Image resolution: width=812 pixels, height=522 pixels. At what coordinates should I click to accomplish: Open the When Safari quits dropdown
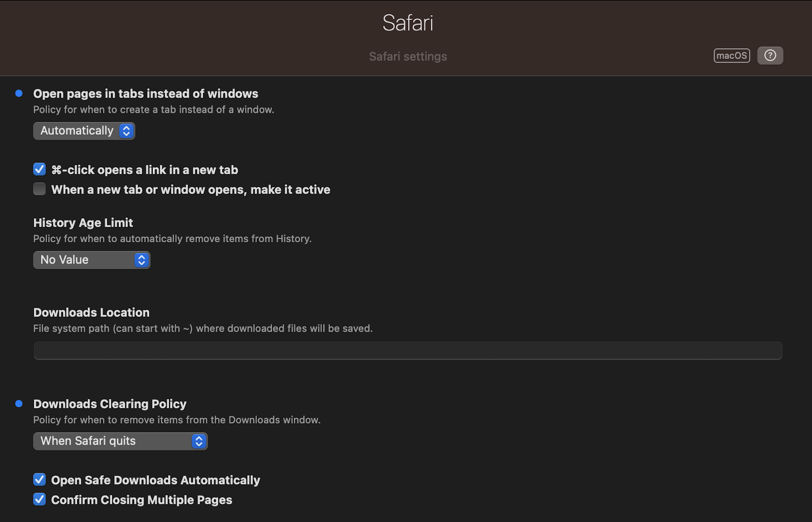click(x=120, y=441)
